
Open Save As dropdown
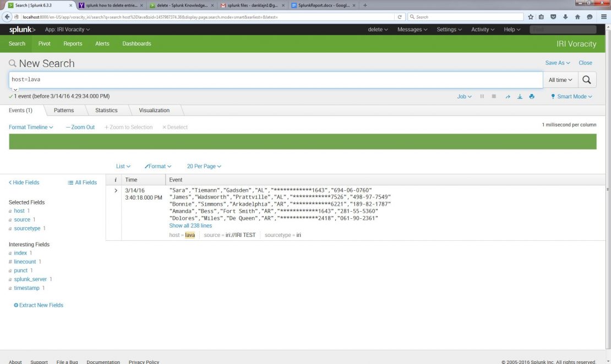557,63
